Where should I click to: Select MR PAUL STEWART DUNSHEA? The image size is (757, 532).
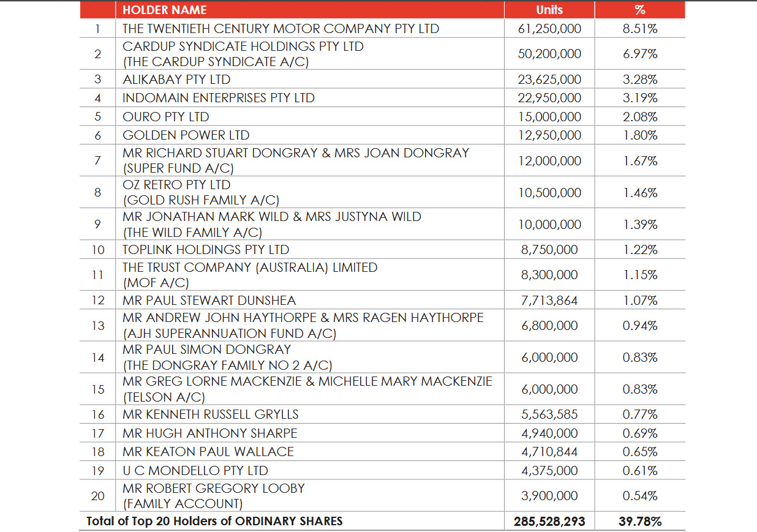click(209, 300)
